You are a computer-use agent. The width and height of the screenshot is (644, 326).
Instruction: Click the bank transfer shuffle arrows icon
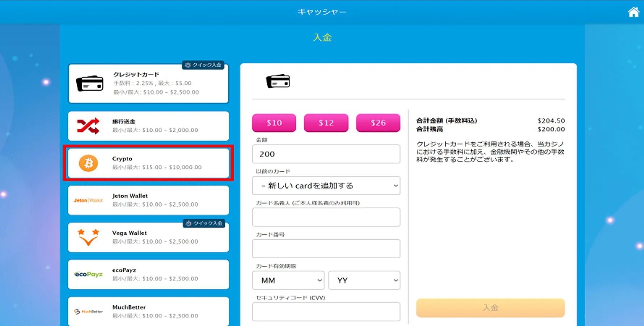click(88, 126)
